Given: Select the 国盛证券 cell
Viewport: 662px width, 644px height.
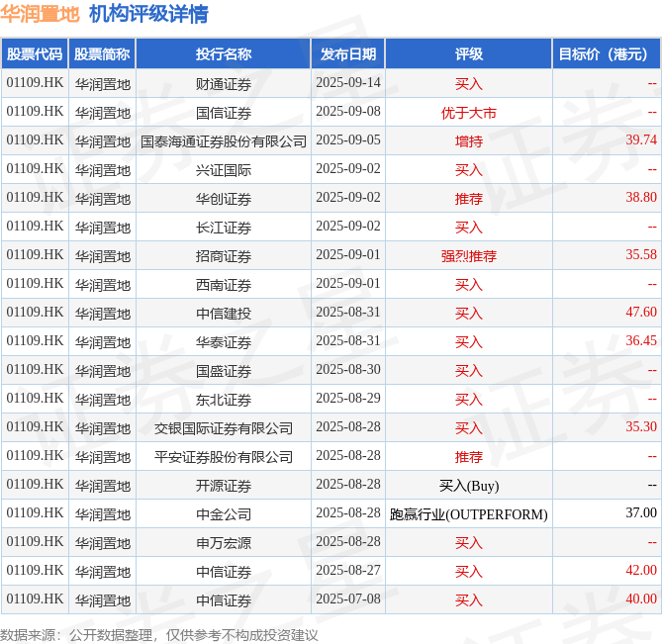Looking at the screenshot, I should coord(224,371).
